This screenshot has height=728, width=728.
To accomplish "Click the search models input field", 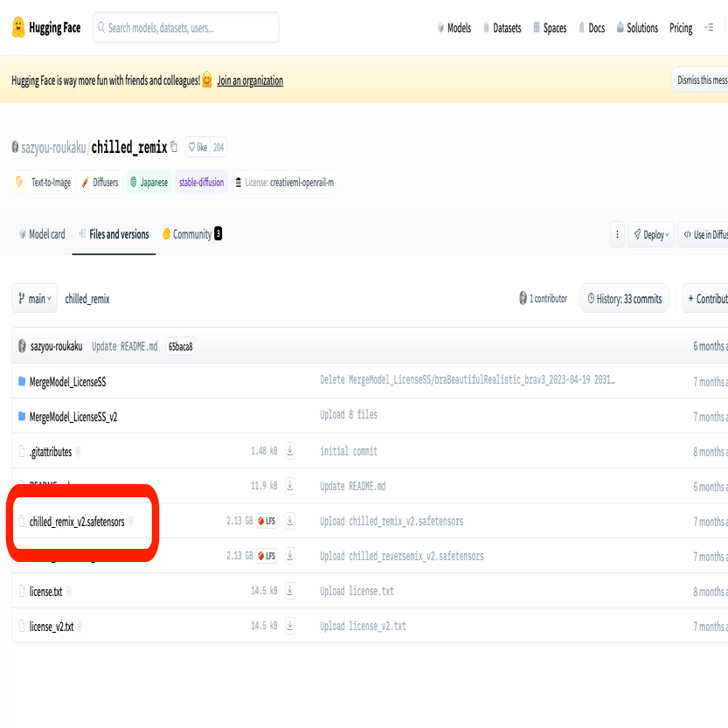I will coord(185,27).
